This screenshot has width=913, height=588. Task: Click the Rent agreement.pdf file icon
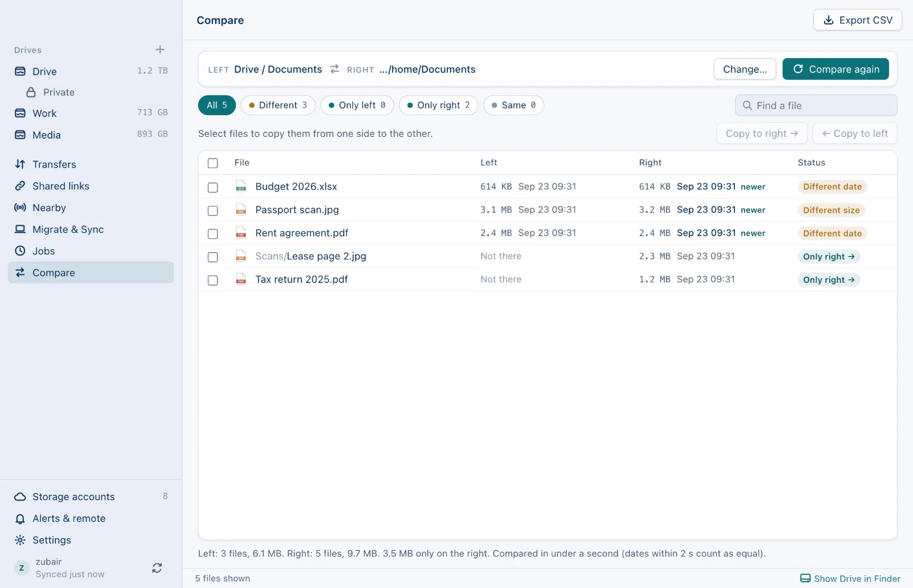click(x=241, y=233)
